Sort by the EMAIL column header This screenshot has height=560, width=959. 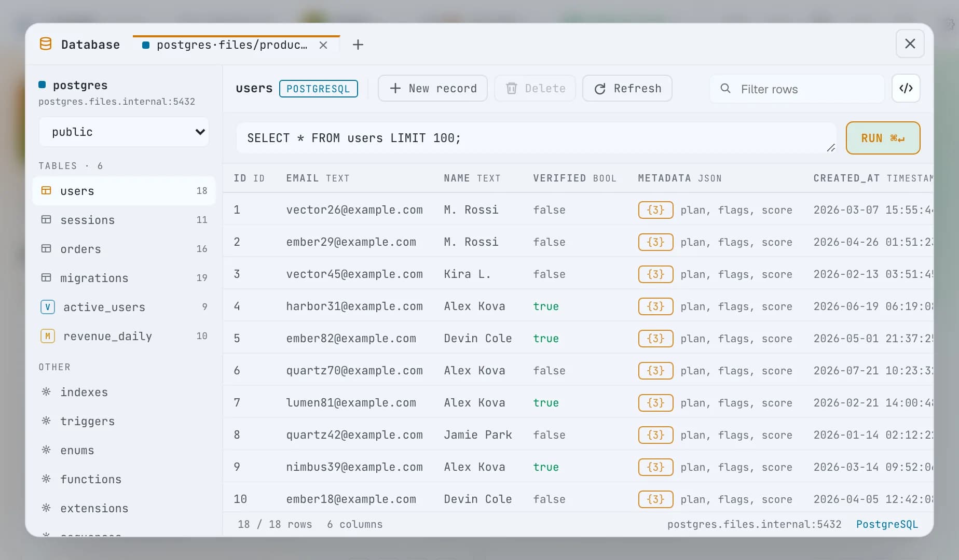pyautogui.click(x=318, y=178)
